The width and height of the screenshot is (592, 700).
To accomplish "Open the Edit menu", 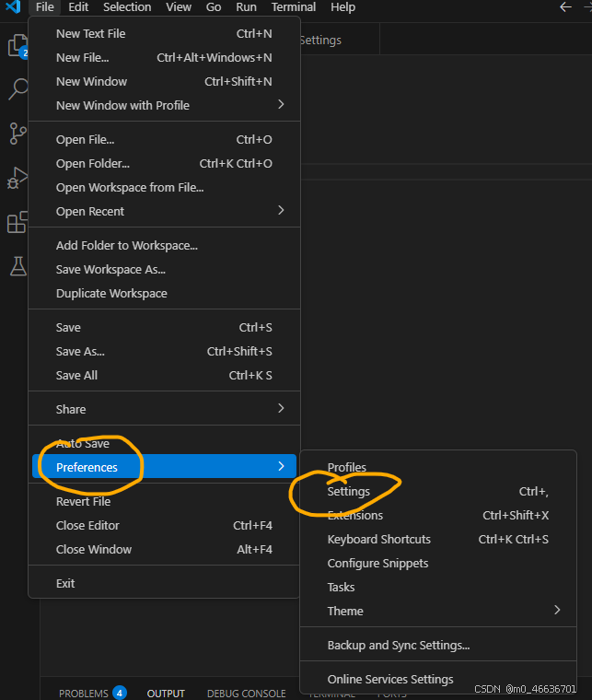I will click(78, 7).
